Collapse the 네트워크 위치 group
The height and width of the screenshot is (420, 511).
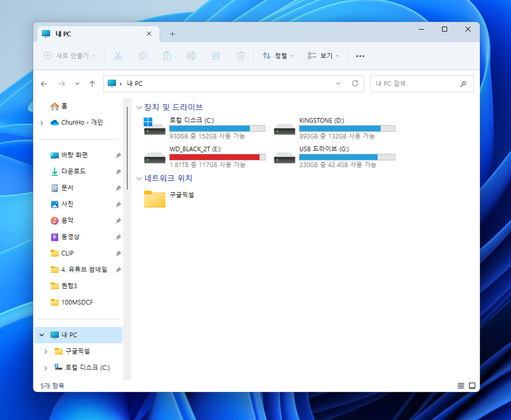139,178
